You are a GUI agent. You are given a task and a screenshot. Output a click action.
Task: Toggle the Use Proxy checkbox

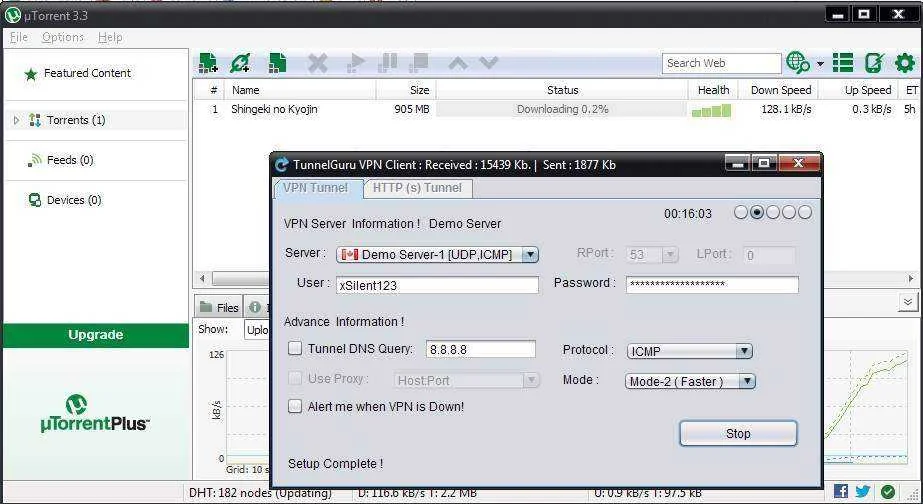click(x=295, y=378)
